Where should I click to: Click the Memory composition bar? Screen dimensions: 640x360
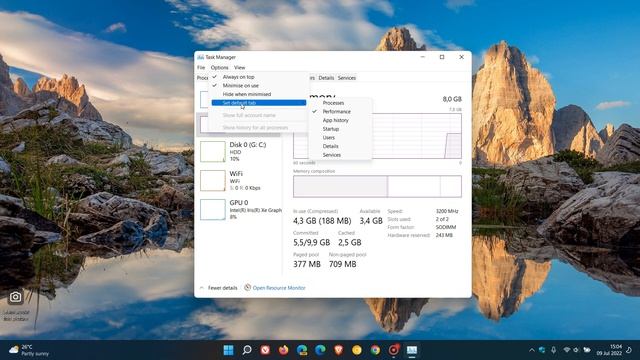(378, 186)
